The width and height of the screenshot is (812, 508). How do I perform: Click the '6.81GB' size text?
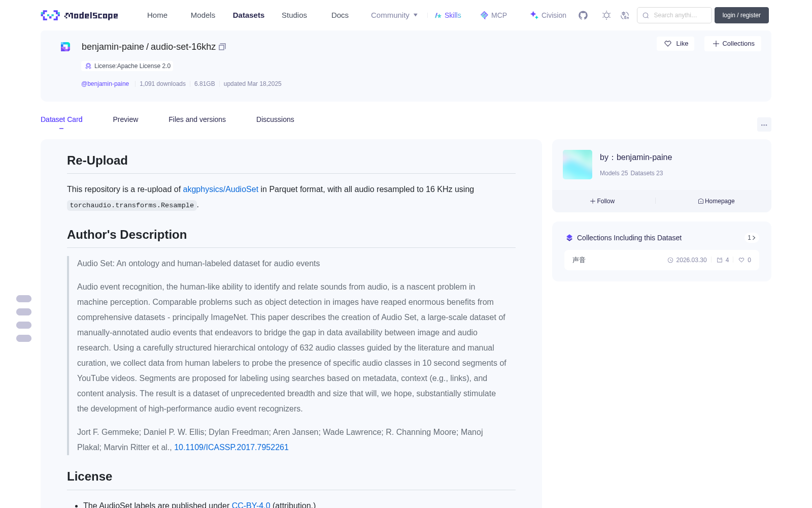tap(205, 84)
